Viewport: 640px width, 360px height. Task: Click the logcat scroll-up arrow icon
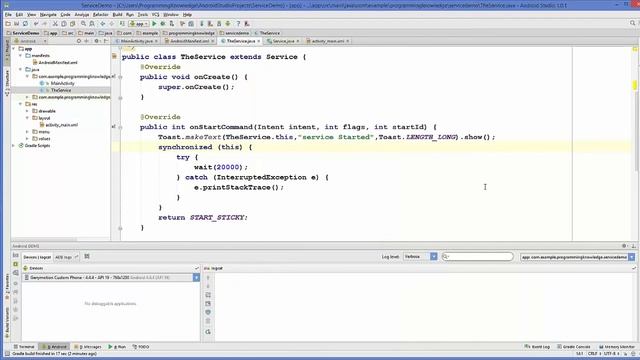[x=208, y=278]
